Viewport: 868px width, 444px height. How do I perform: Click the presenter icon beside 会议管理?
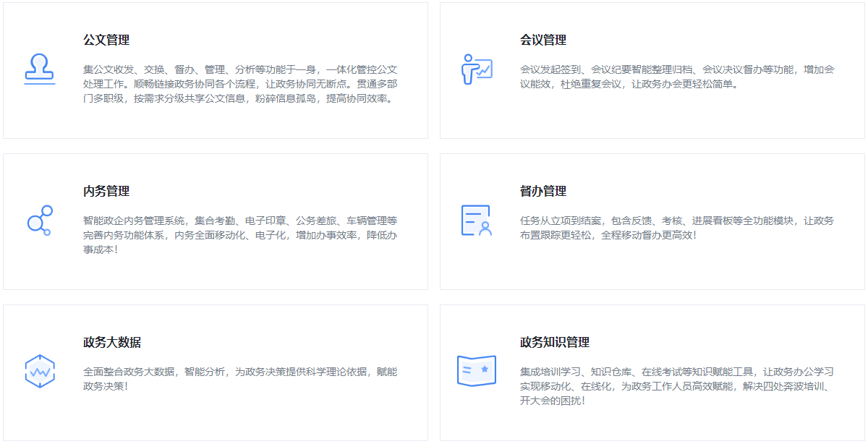point(477,69)
